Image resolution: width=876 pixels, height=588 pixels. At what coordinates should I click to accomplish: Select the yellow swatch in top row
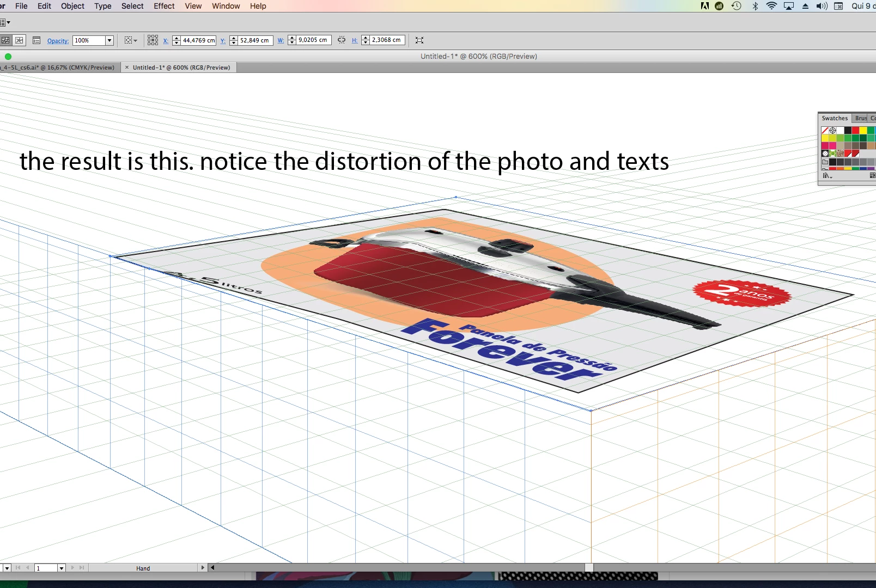863,130
